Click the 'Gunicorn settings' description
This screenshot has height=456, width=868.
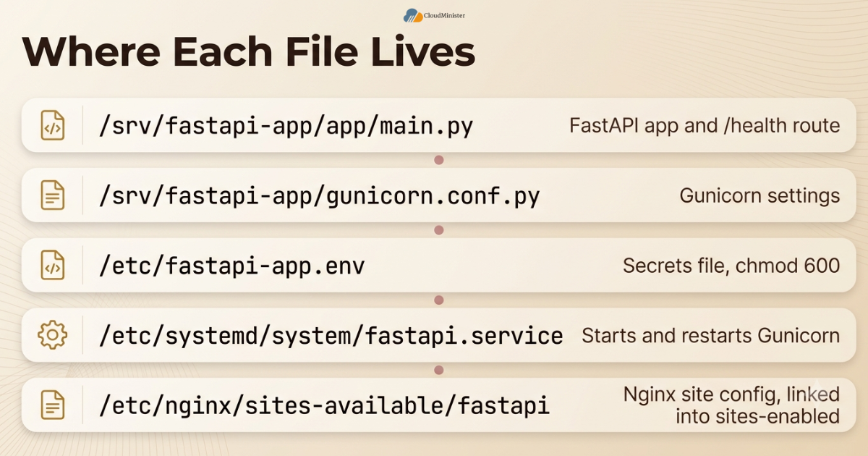(x=759, y=195)
